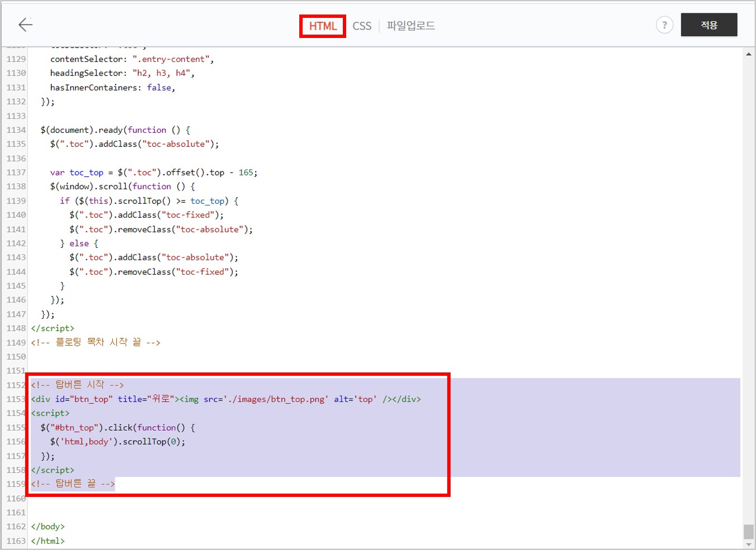
Task: Click the <script> tag on line 1154
Action: (x=50, y=413)
